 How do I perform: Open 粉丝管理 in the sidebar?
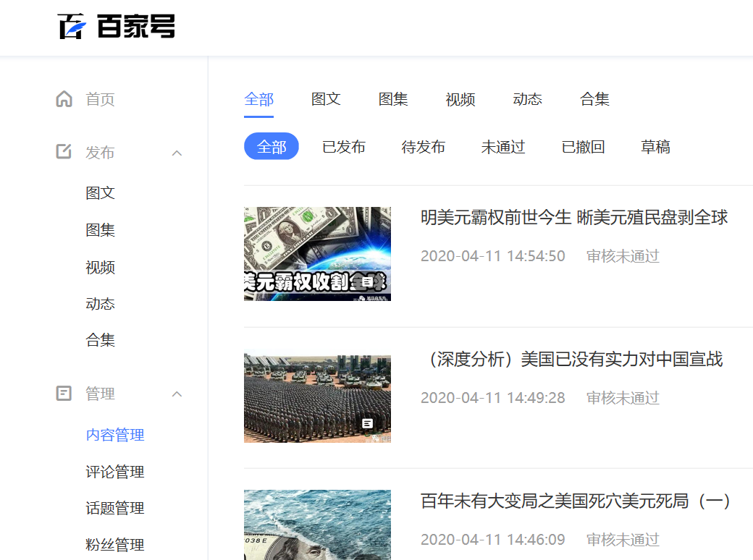pos(114,544)
